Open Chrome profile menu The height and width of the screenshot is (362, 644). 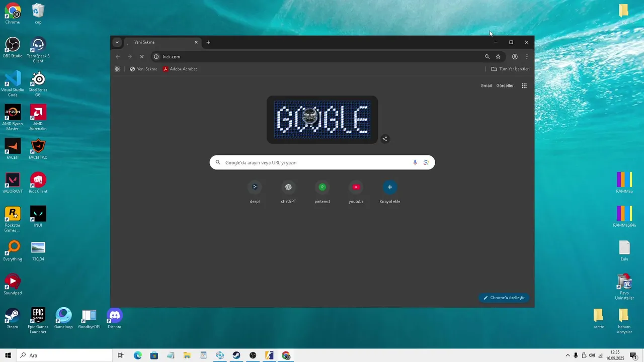515,57
